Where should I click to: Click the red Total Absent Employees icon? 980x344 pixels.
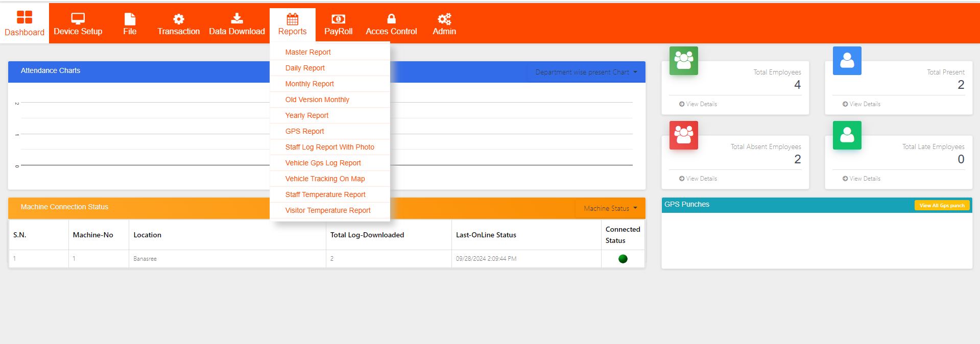[683, 135]
